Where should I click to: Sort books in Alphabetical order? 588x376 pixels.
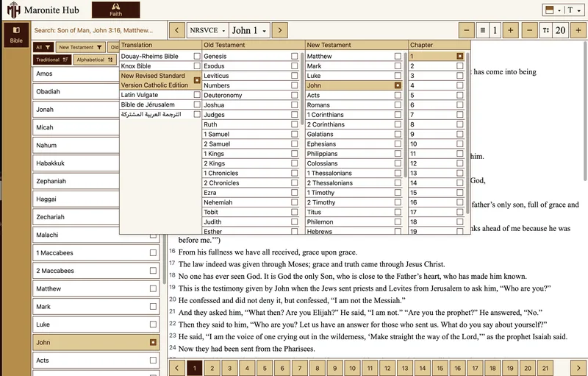coord(95,60)
